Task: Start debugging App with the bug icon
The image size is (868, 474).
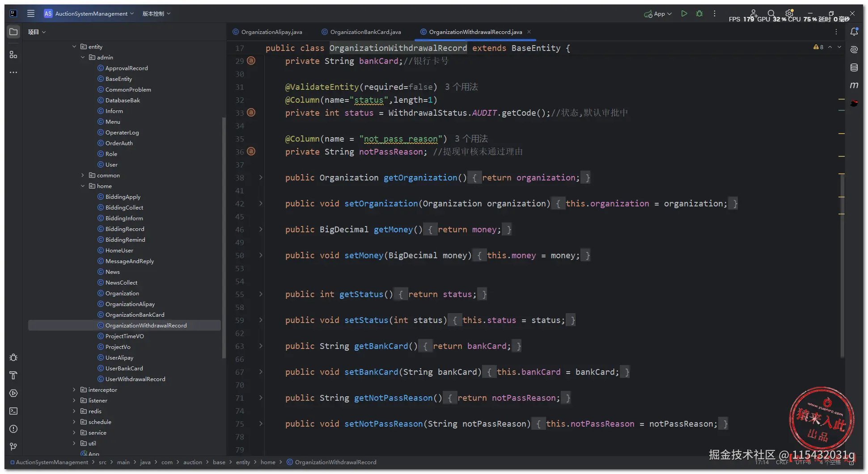Action: pos(699,13)
